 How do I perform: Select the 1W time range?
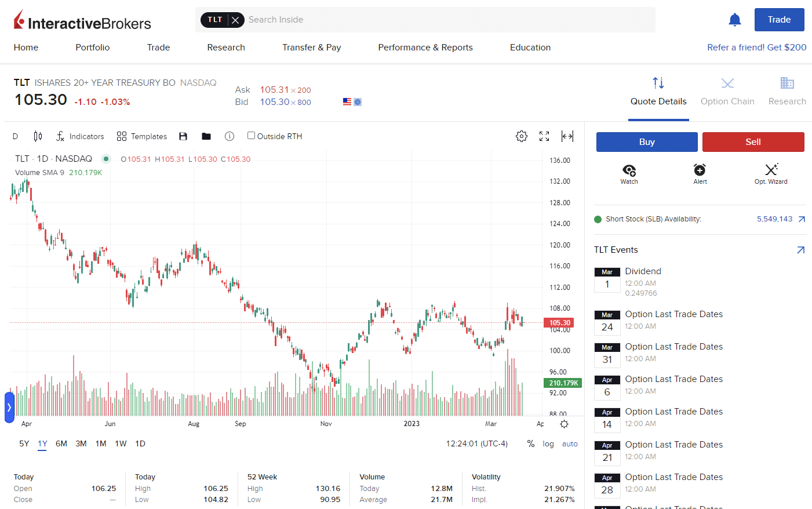121,444
